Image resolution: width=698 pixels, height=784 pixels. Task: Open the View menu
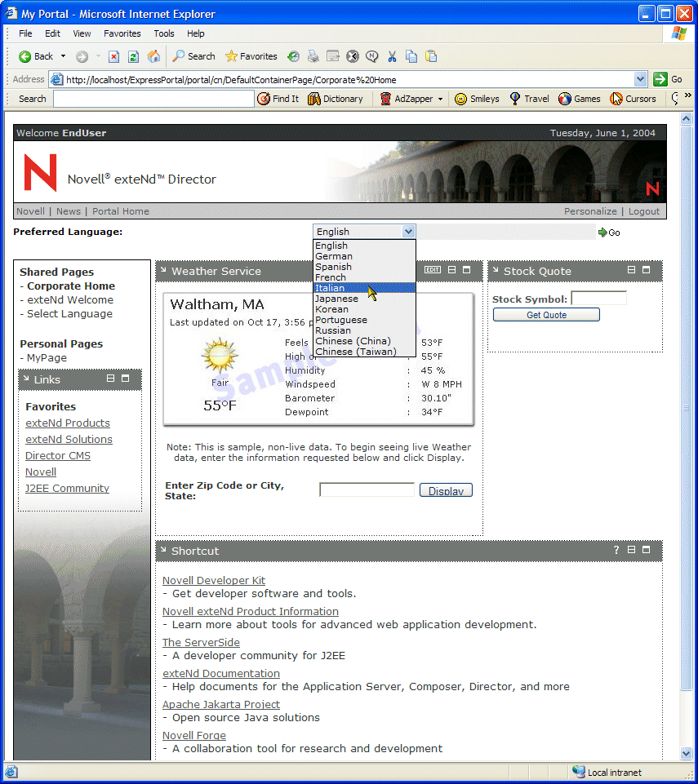pyautogui.click(x=82, y=33)
